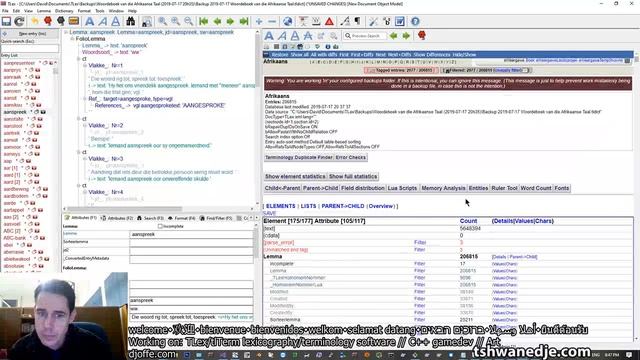This screenshot has height=360, width=640.
Task: Click the red seal icon in preview toolbar
Action: point(422,36)
